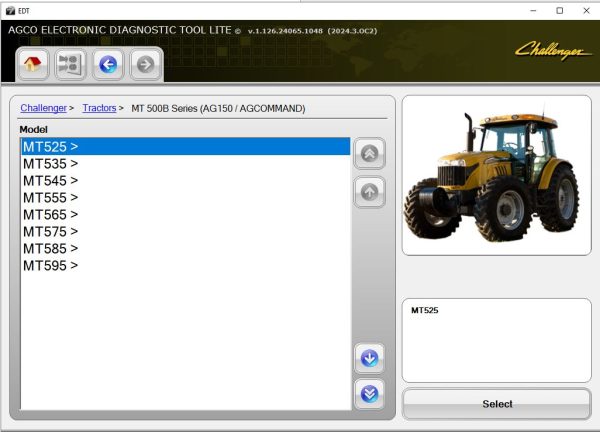Click the Challenger logo in the header
The image size is (600, 432).
coord(553,51)
